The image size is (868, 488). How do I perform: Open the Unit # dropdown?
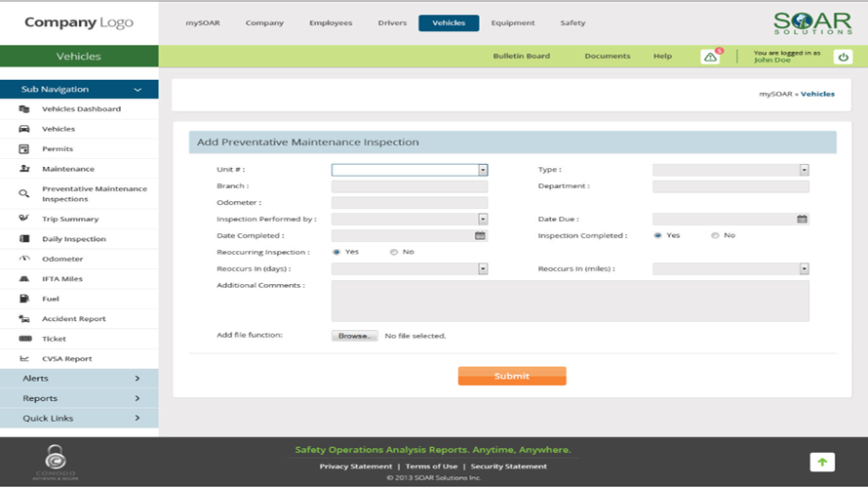(x=482, y=170)
